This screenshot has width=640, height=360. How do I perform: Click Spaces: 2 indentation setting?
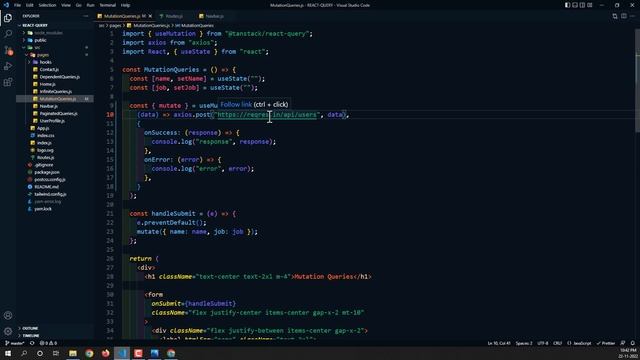tap(524, 343)
